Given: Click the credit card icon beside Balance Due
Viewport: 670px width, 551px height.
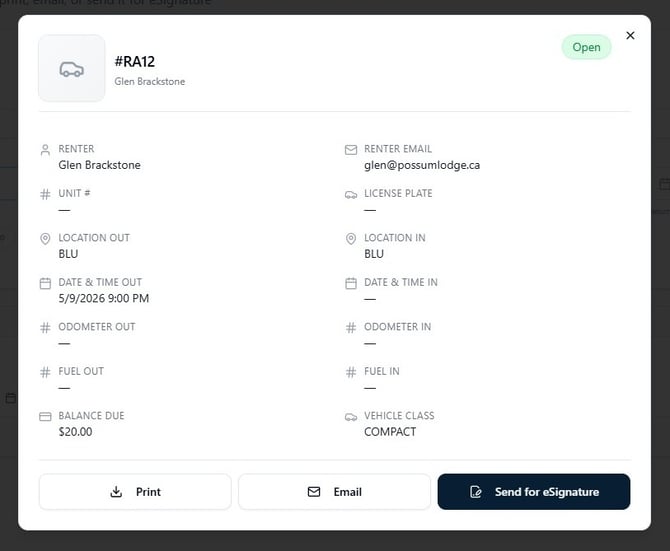Looking at the screenshot, I should click(x=45, y=416).
